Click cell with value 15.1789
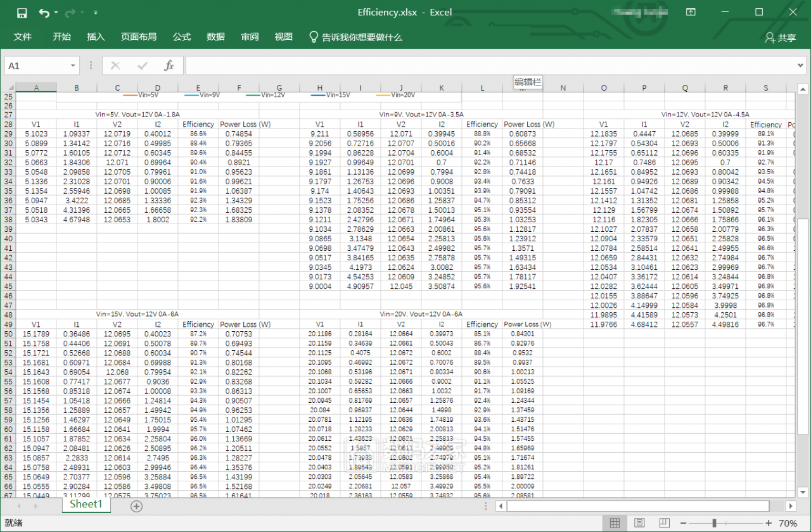This screenshot has height=532, width=811. (x=36, y=333)
